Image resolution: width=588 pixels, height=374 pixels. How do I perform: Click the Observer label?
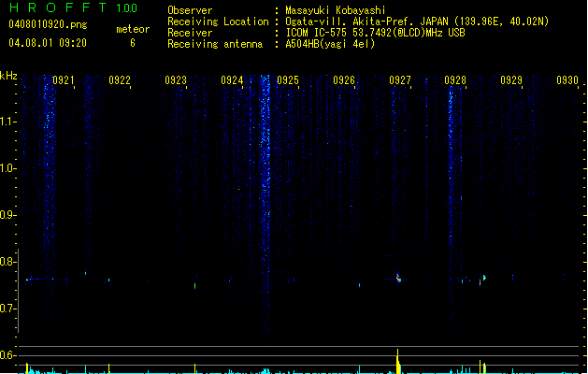[190, 10]
